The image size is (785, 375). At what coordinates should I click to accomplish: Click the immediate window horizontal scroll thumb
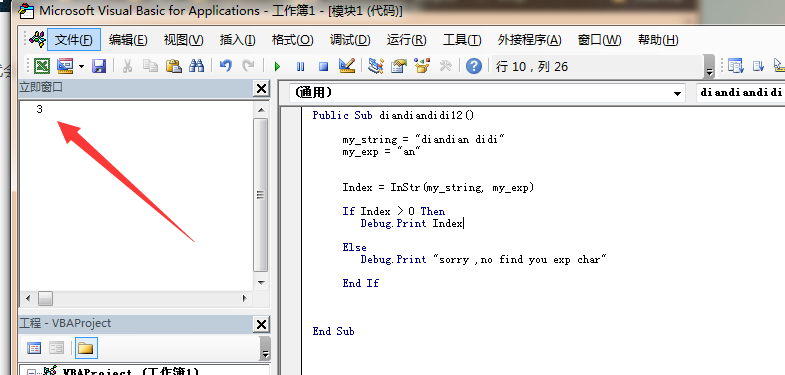pyautogui.click(x=46, y=298)
